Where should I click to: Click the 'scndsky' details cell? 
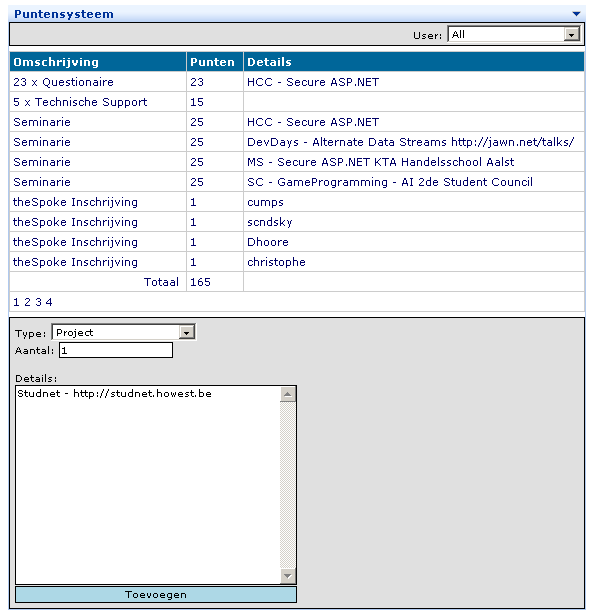tap(414, 222)
